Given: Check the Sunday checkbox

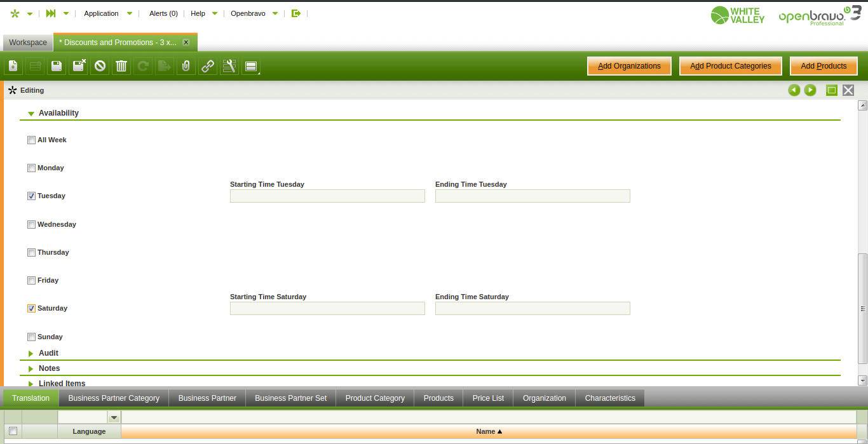Looking at the screenshot, I should 31,337.
